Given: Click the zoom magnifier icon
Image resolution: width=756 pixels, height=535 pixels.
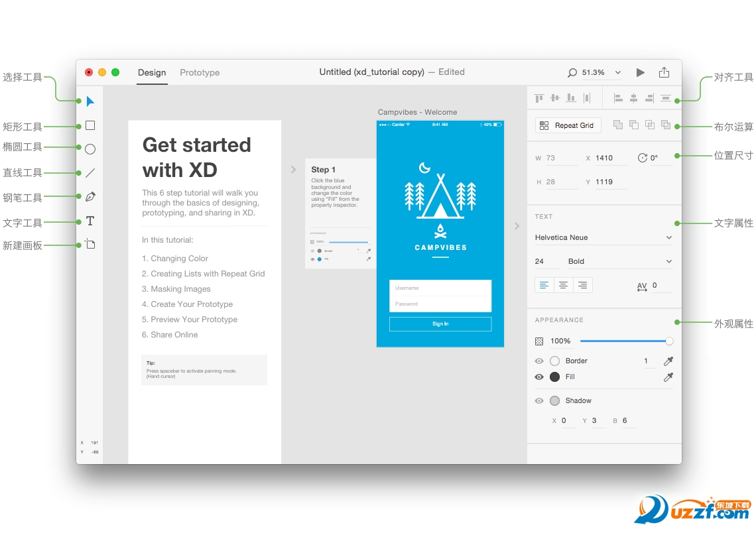Looking at the screenshot, I should click(x=572, y=73).
